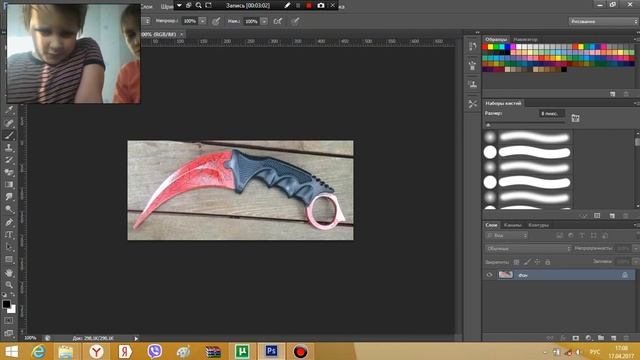Open the Windows Start button
The width and height of the screenshot is (640, 360).
[11, 351]
